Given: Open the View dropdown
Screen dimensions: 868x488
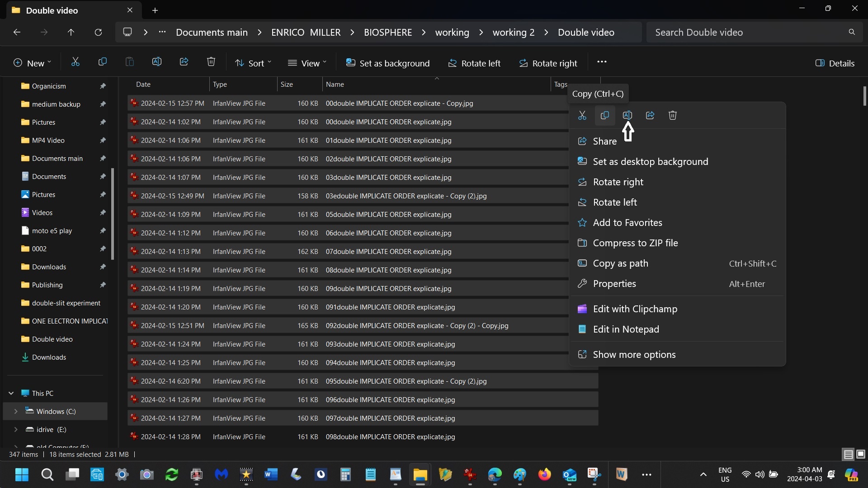Looking at the screenshot, I should [309, 63].
